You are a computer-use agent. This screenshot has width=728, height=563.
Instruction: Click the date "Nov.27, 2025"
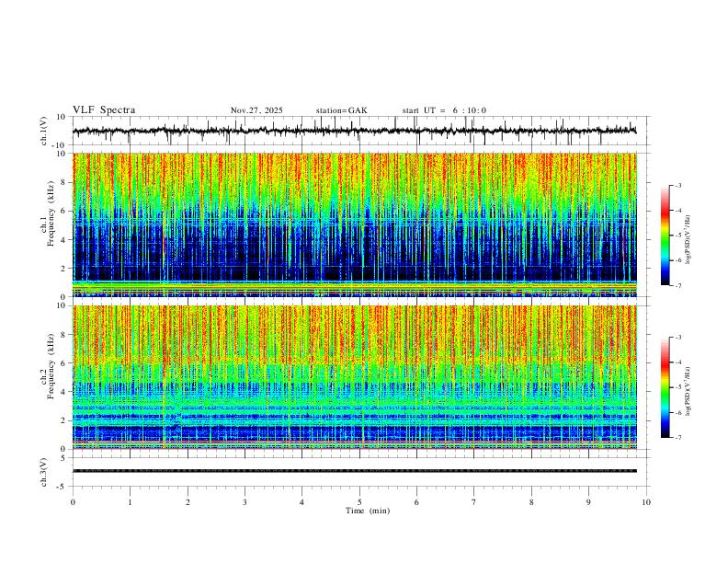(256, 110)
